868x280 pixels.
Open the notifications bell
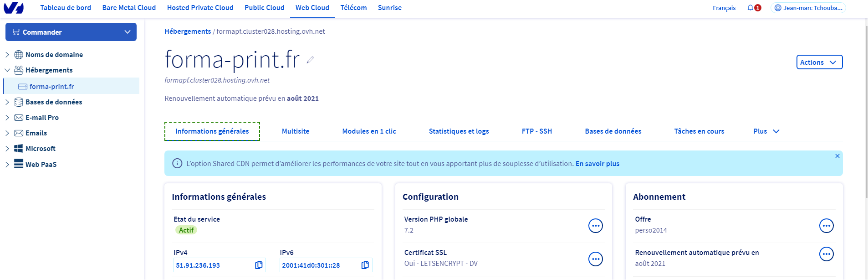(751, 8)
